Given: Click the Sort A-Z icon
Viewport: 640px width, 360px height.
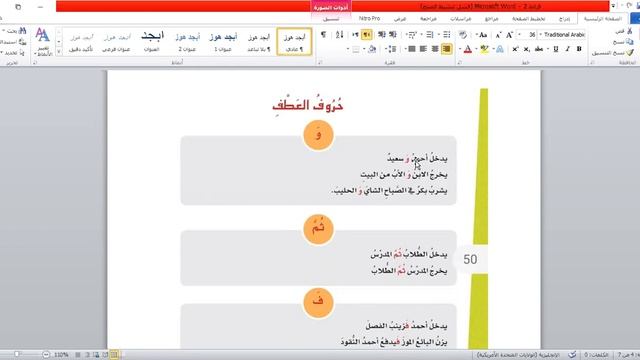Looking at the screenshot, I should pyautogui.click(x=339, y=35).
